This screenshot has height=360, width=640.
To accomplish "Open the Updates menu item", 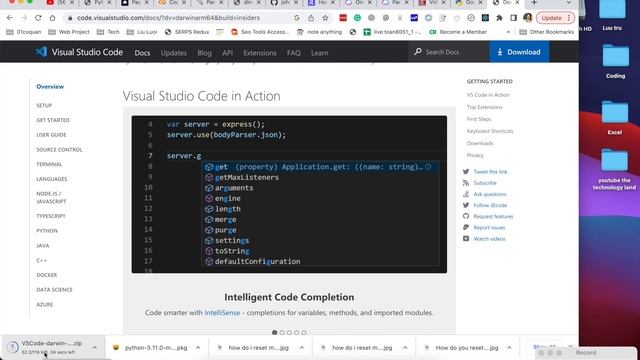I will click(173, 53).
